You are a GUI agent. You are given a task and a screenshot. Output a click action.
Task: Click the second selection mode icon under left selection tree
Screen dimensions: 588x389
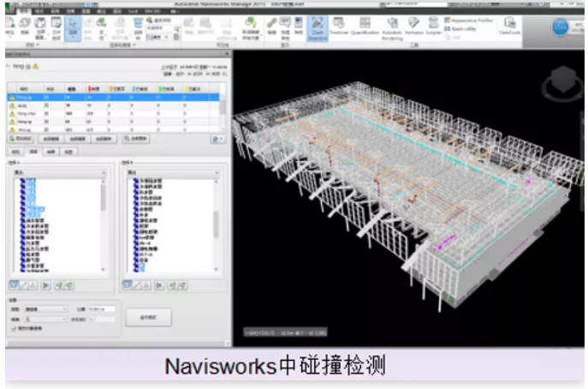24,285
